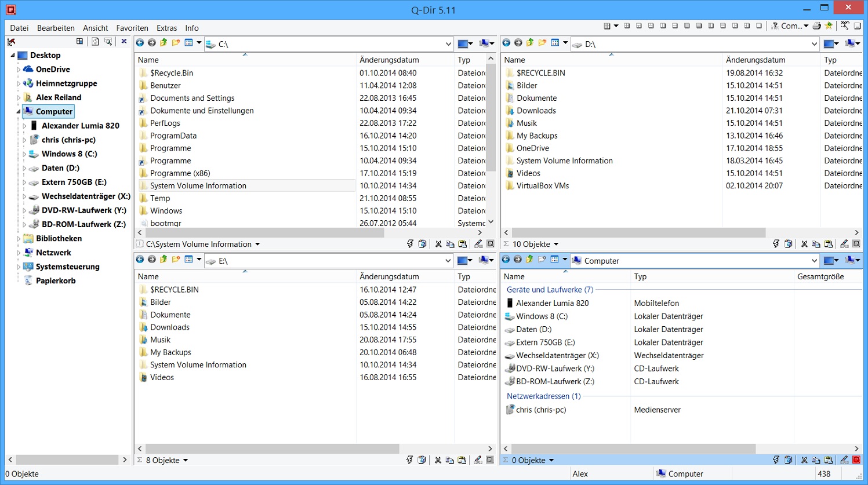The image size is (868, 485).
Task: Click the paste icon in C:\ pane status bar
Action: tap(463, 245)
